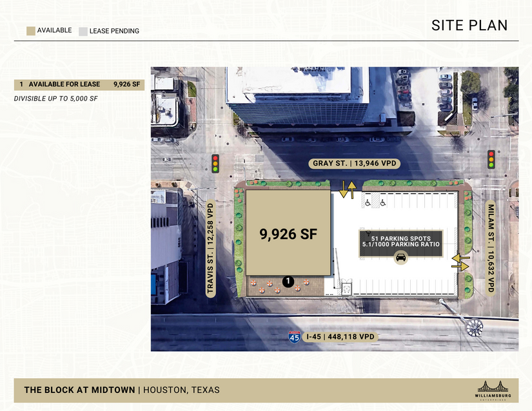Click the LEASE PENDING legend label
This screenshot has width=532, height=411.
tap(114, 31)
